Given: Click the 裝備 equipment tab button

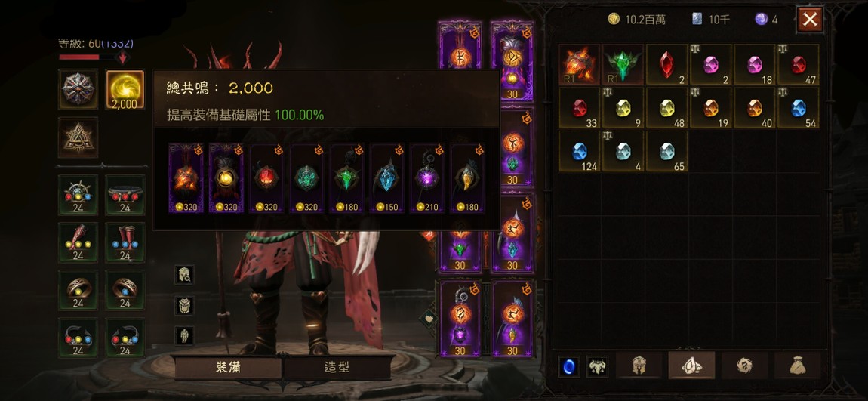Looking at the screenshot, I should click(x=227, y=367).
